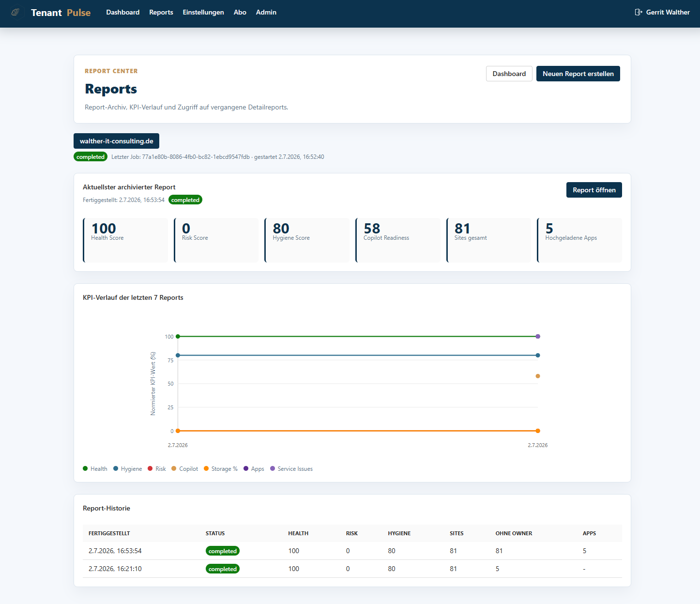
Task: Click the KPI-Verlauf der letzten 7 Reports heading
Action: (133, 297)
